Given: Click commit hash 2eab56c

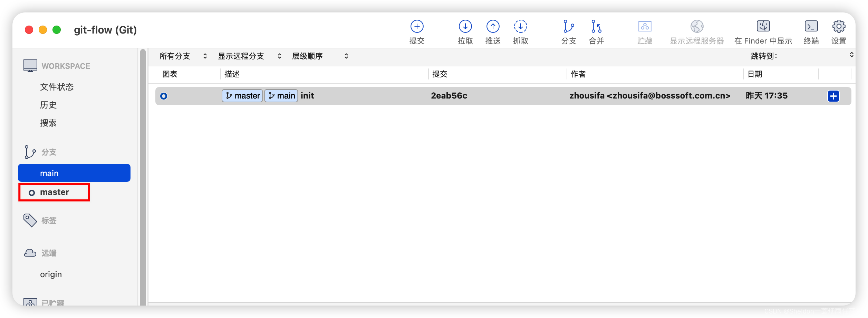Looking at the screenshot, I should (x=449, y=96).
